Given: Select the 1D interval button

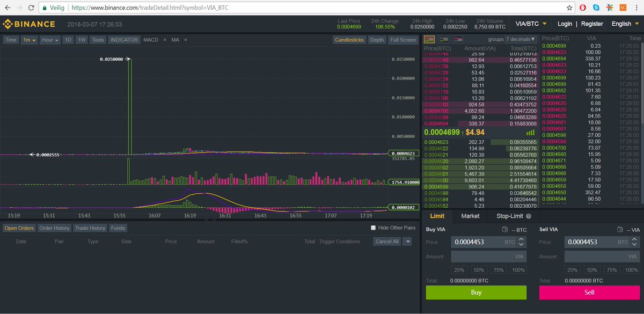Looking at the screenshot, I should [68, 40].
